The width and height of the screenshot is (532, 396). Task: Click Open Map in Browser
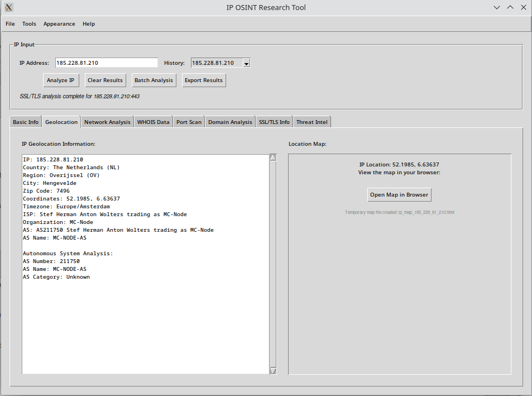tap(399, 195)
